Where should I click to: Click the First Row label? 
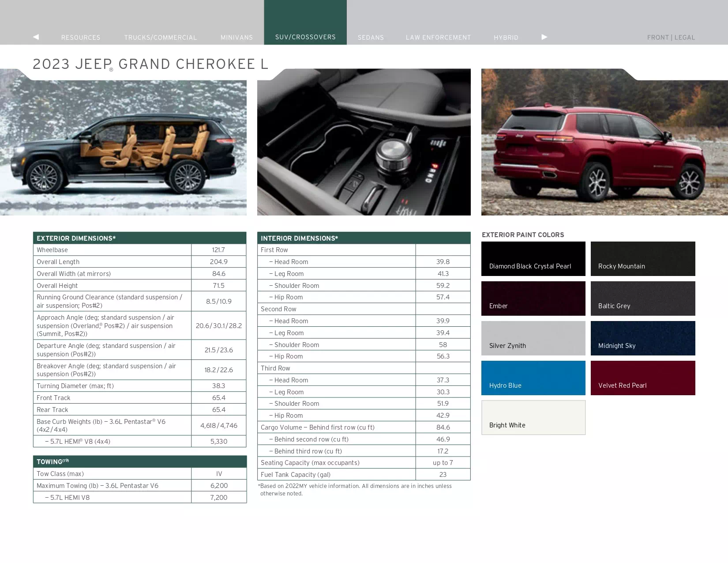coord(274,250)
